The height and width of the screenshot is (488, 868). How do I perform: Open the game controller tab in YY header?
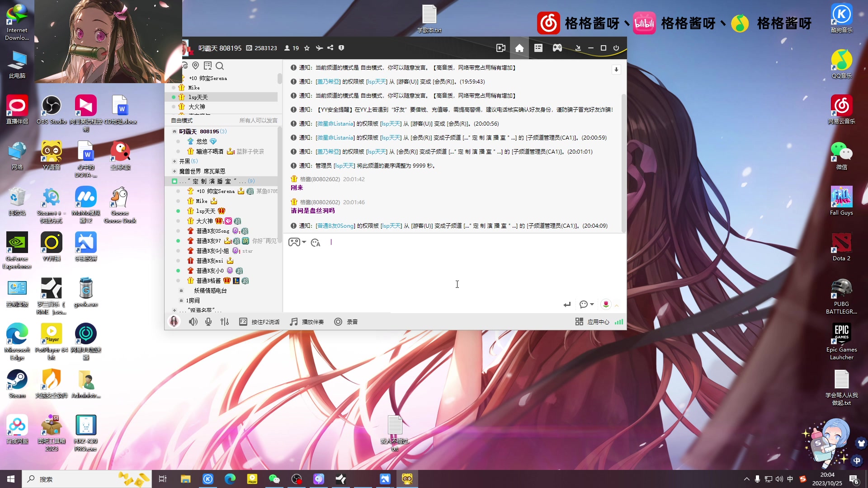coord(557,48)
